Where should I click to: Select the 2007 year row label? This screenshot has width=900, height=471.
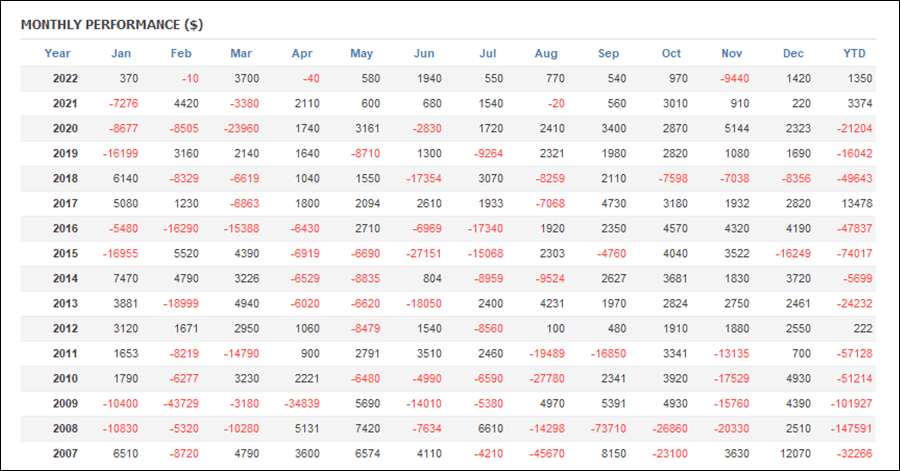coord(65,453)
